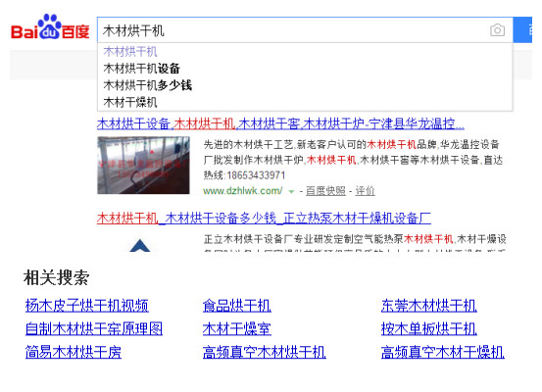542x392 pixels.
Task: Click the phone number 18653433971 text
Action: tap(256, 175)
